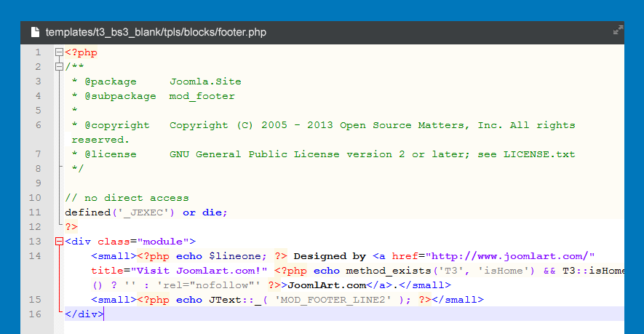Image resolution: width=644 pixels, height=334 pixels.
Task: Place cursor after closing </div> on line 16
Action: tap(104, 314)
